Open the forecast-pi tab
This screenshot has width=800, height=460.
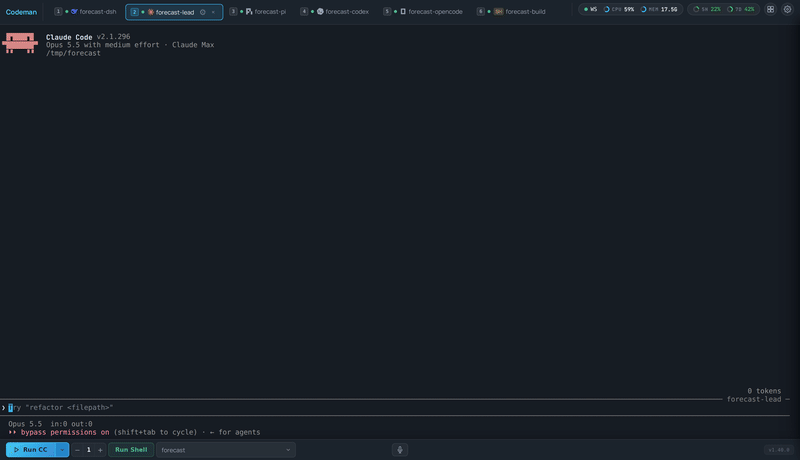258,11
